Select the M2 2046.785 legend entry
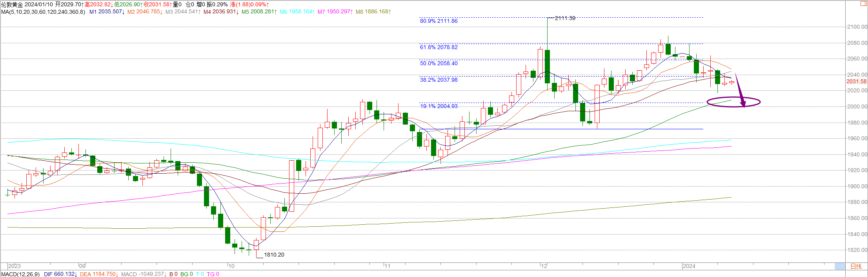The width and height of the screenshot is (868, 277). pyautogui.click(x=145, y=12)
